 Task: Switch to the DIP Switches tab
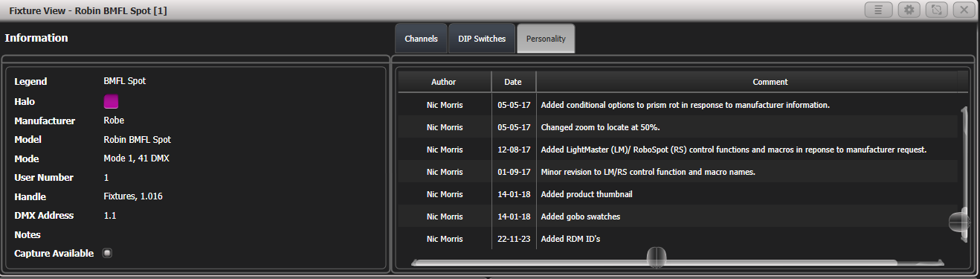482,39
